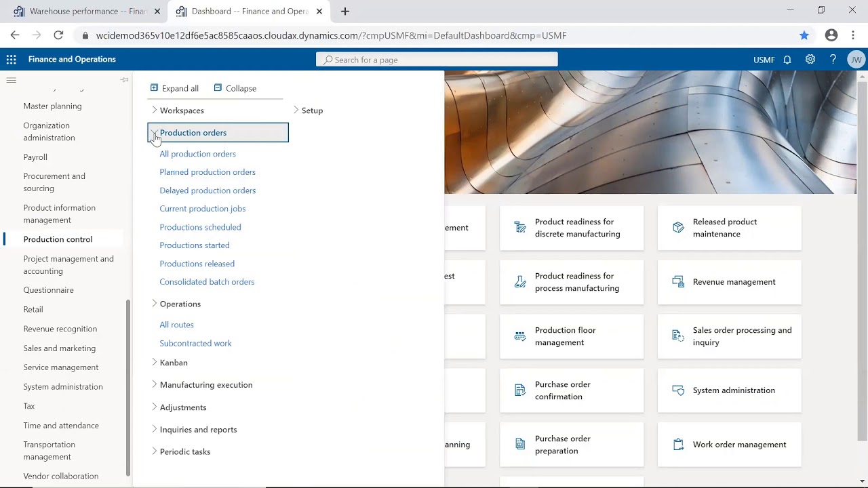Open All production orders link
This screenshot has height=488, width=868.
(197, 154)
